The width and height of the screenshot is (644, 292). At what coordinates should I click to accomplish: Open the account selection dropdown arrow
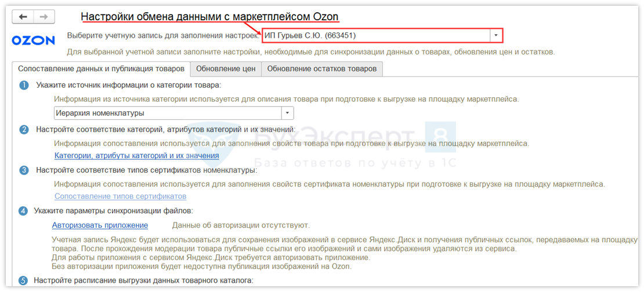point(495,36)
